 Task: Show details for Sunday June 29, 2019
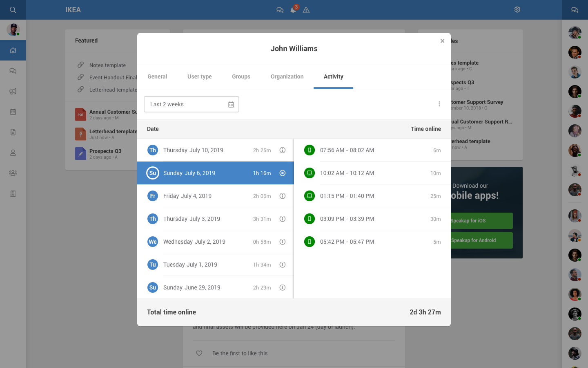tap(283, 287)
